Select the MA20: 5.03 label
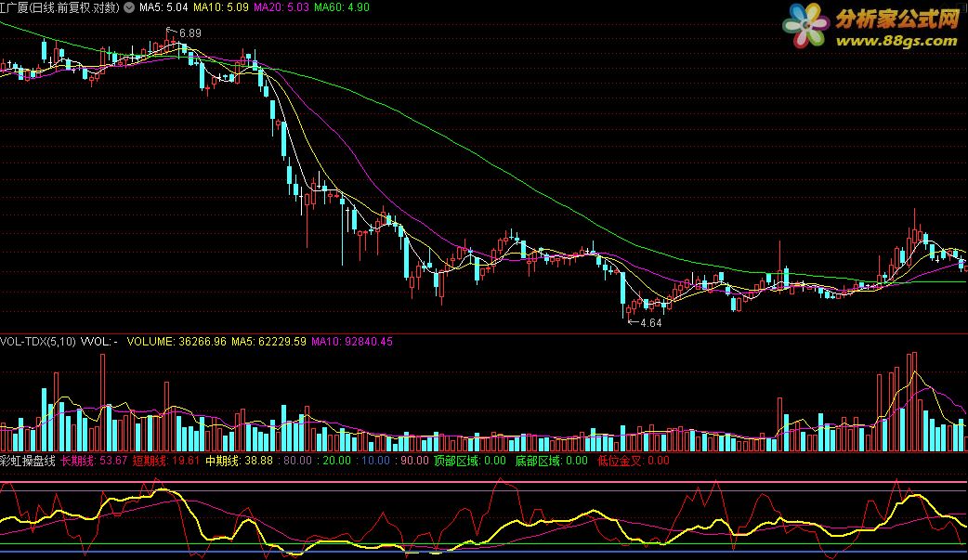968x560 pixels. click(x=281, y=7)
